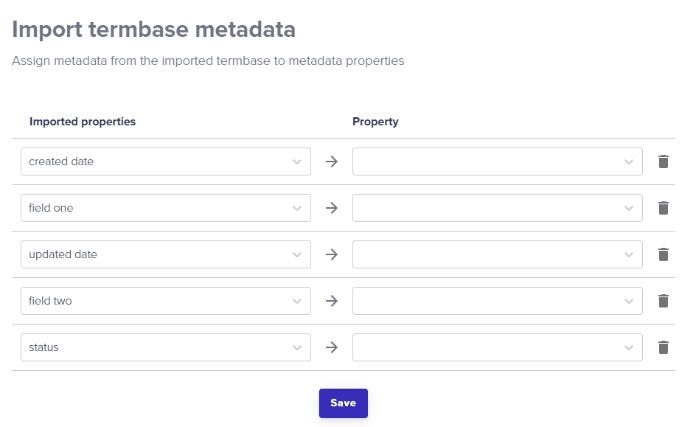Click the arrow icon beside status
The width and height of the screenshot is (696, 427).
tap(332, 347)
